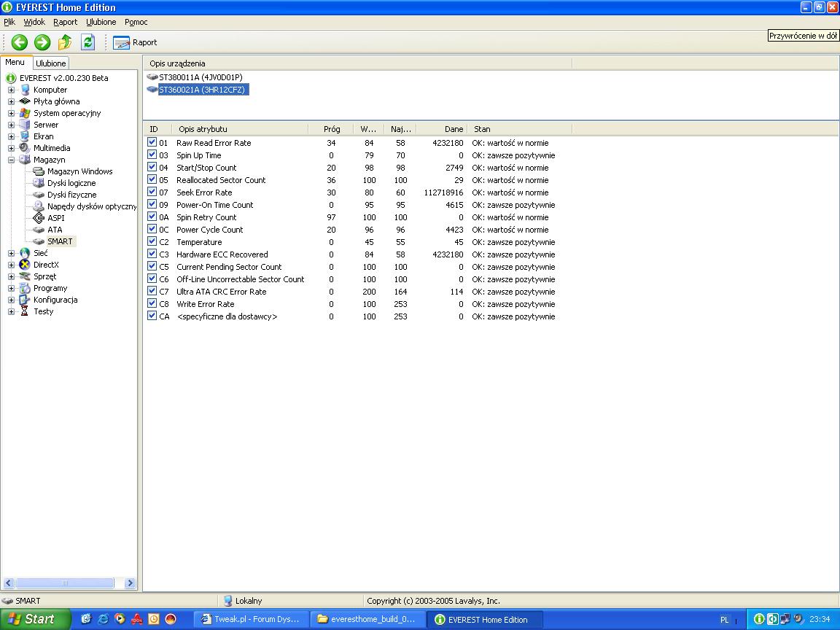Click the tree scrollbar right arrow
The image size is (840, 630).
(x=131, y=583)
